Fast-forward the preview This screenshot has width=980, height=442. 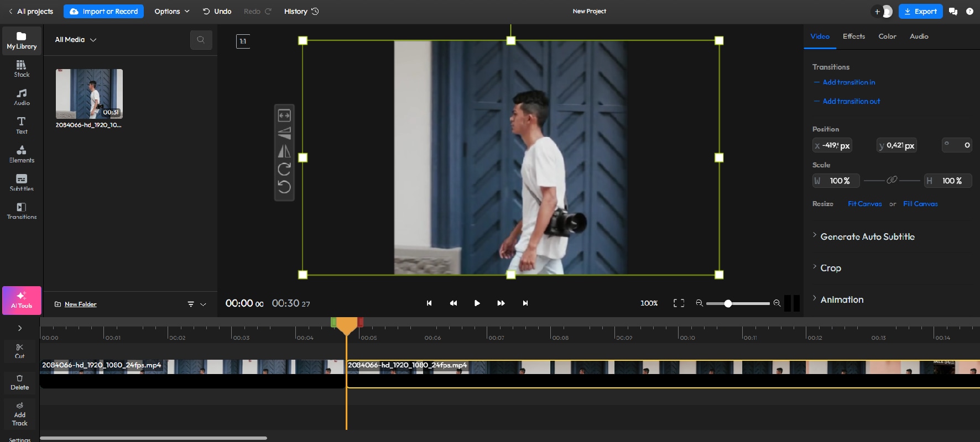[x=501, y=303]
